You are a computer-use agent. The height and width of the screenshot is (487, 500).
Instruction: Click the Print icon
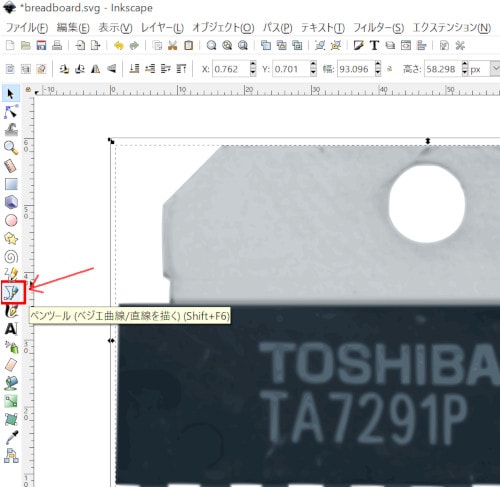click(x=57, y=45)
